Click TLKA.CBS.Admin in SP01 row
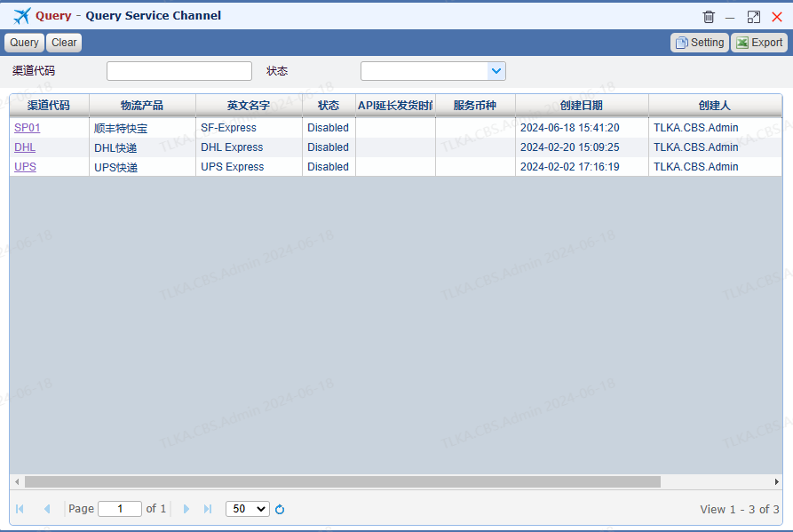 tap(715, 128)
